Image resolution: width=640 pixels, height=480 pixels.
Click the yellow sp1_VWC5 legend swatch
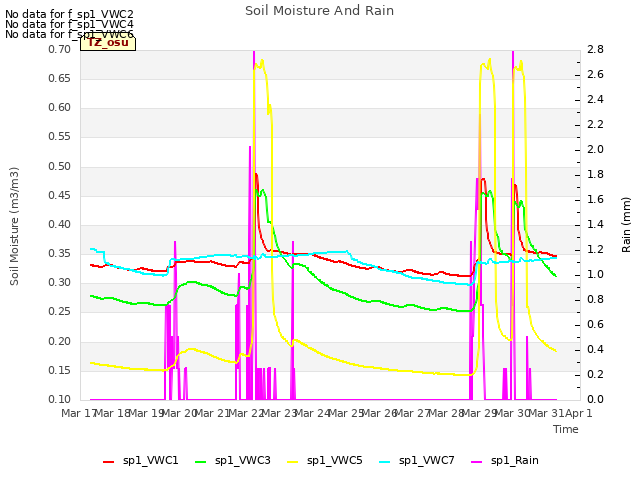point(293,462)
